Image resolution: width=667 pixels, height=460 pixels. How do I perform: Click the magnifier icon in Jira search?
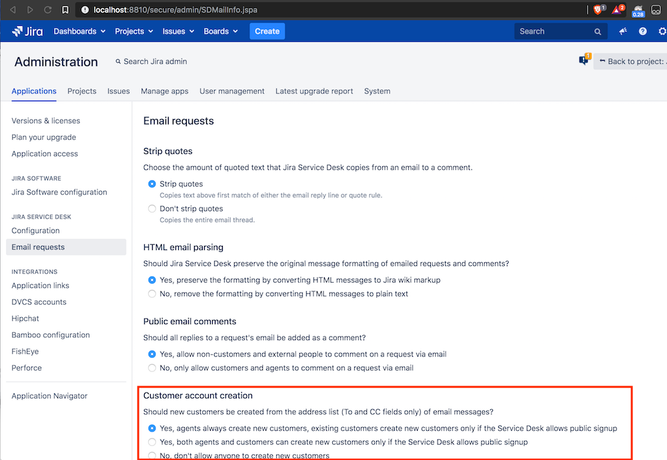pyautogui.click(x=598, y=31)
